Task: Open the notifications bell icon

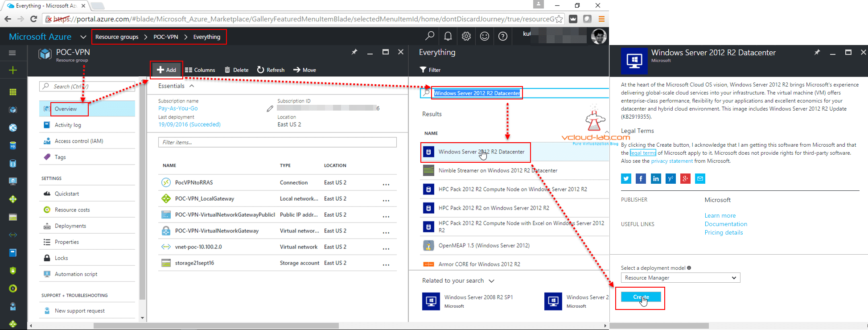Action: click(448, 36)
